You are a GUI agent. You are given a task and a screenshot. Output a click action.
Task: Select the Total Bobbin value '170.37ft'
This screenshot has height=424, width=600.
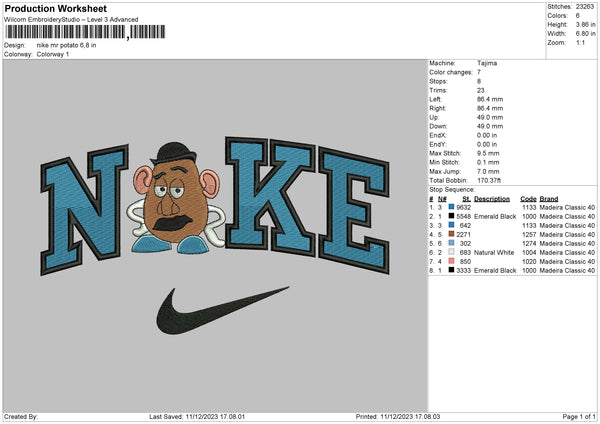tap(489, 180)
